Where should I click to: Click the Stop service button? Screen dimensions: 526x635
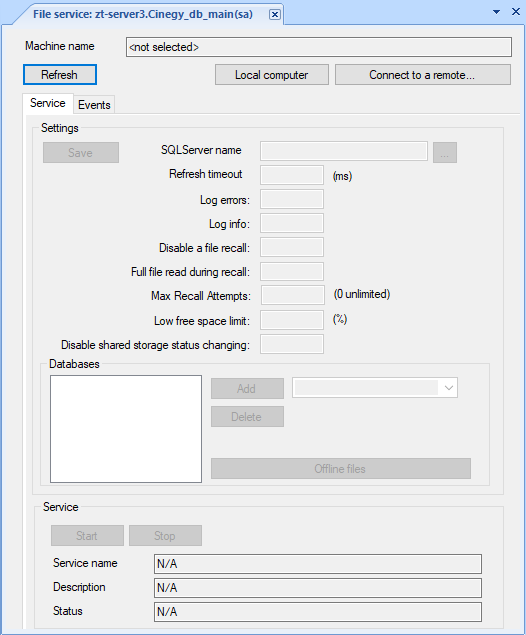pos(165,536)
